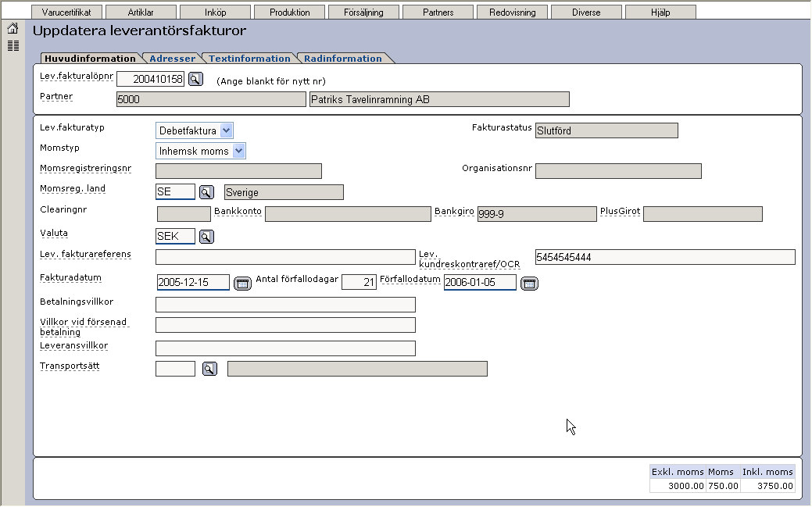The height and width of the screenshot is (507, 812).
Task: Click the Fakturadatum field 2005-12-15
Action: tap(193, 282)
